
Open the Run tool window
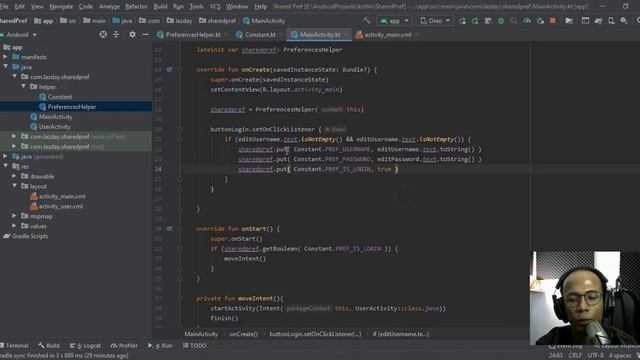tap(160, 345)
